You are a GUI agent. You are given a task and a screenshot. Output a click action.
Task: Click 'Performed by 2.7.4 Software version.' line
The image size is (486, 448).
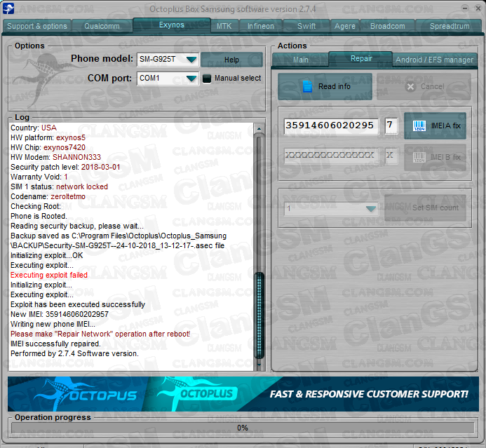pyautogui.click(x=75, y=354)
